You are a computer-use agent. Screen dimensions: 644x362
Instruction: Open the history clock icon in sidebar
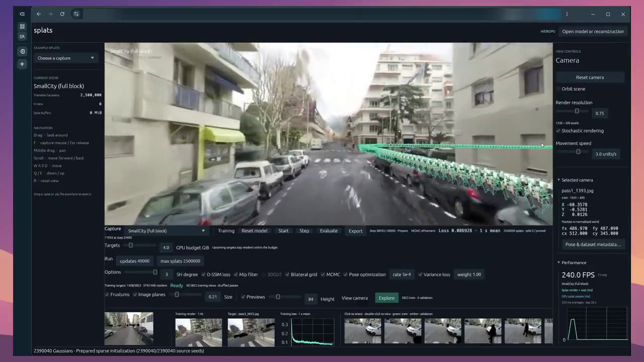click(22, 51)
